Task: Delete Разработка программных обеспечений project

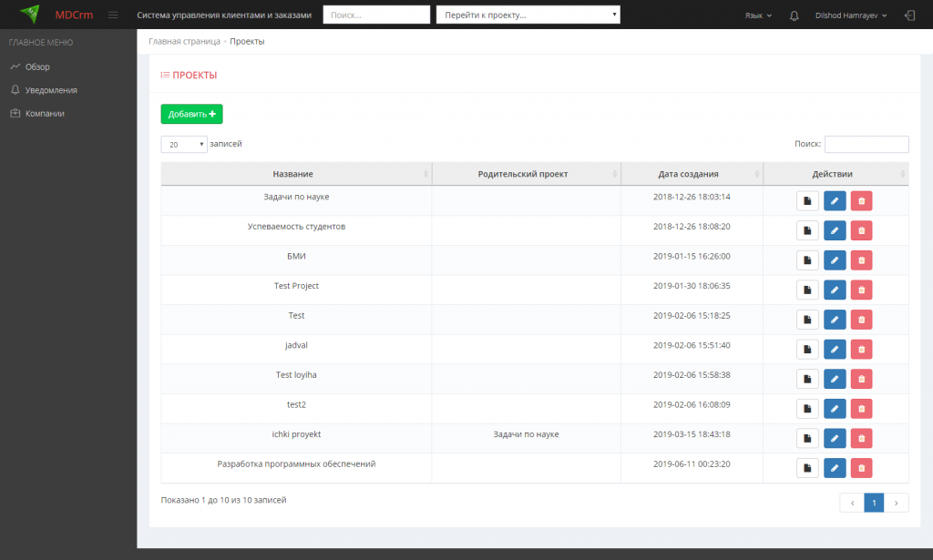Action: (862, 468)
